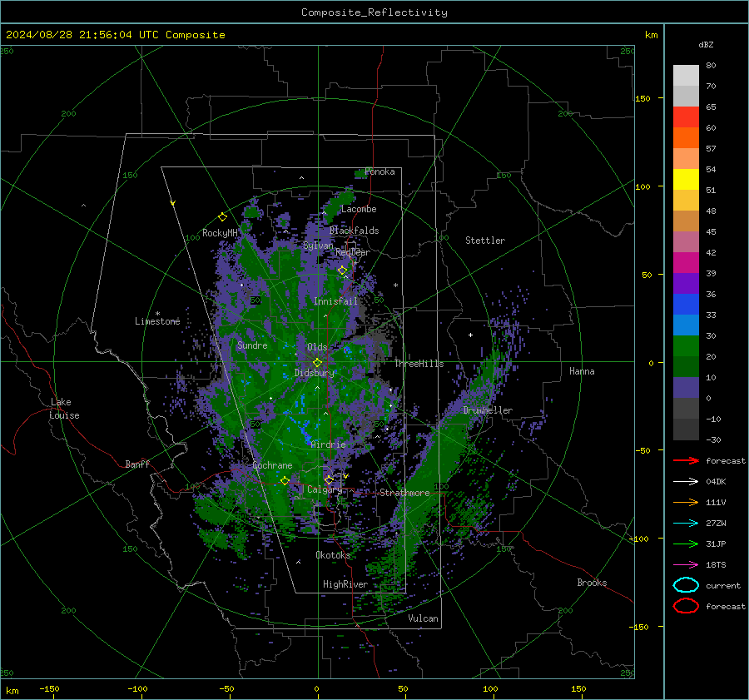Click the 'Banff' city label
The height and width of the screenshot is (700, 749).
point(137,464)
